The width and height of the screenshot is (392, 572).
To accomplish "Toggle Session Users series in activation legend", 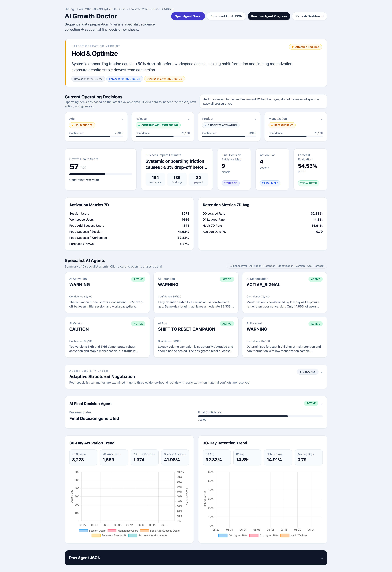I will [92, 531].
